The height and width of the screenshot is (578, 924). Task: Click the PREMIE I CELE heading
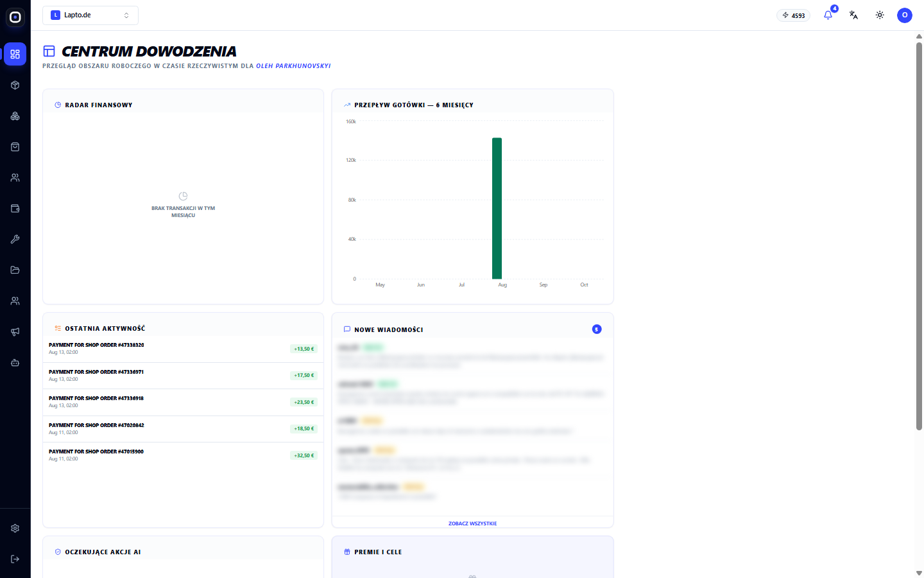[x=378, y=552]
